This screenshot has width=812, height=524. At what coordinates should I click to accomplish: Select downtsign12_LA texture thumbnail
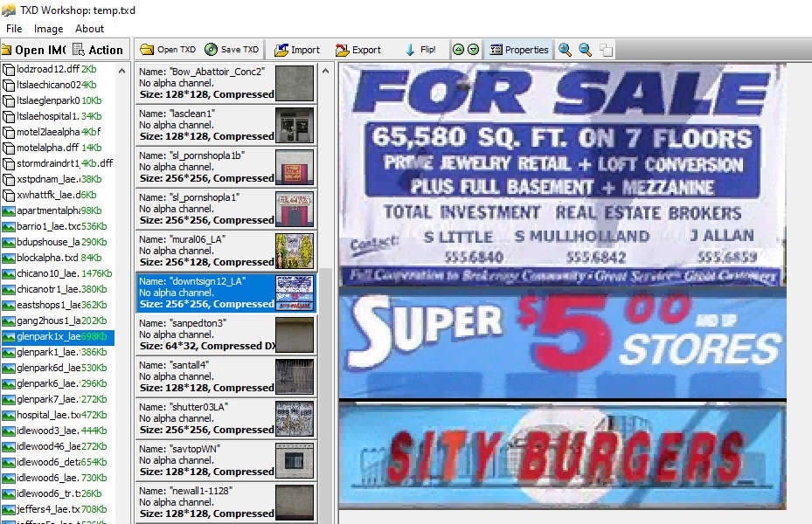click(x=295, y=293)
